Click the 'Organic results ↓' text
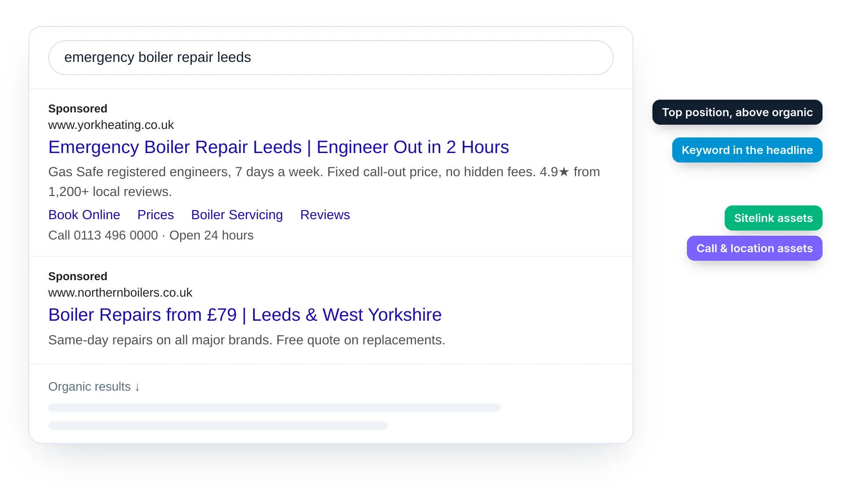850x504 pixels. pos(94,387)
